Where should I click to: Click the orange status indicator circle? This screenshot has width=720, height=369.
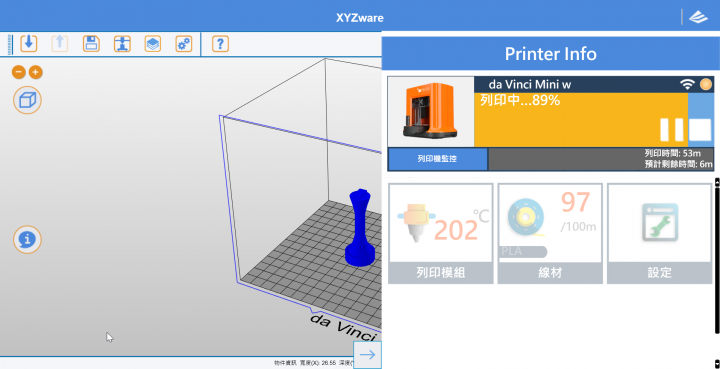(706, 84)
